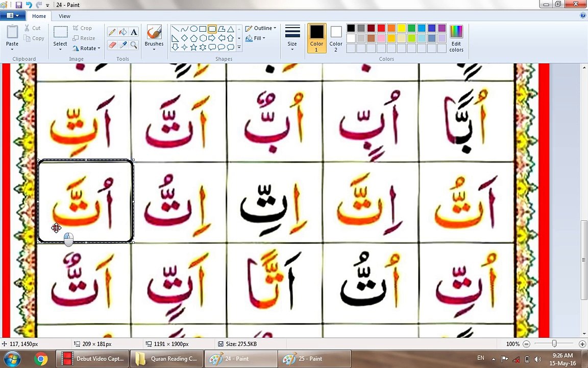Viewport: 588px width, 368px height.
Task: Choose the Diamond shape
Action: (x=184, y=38)
